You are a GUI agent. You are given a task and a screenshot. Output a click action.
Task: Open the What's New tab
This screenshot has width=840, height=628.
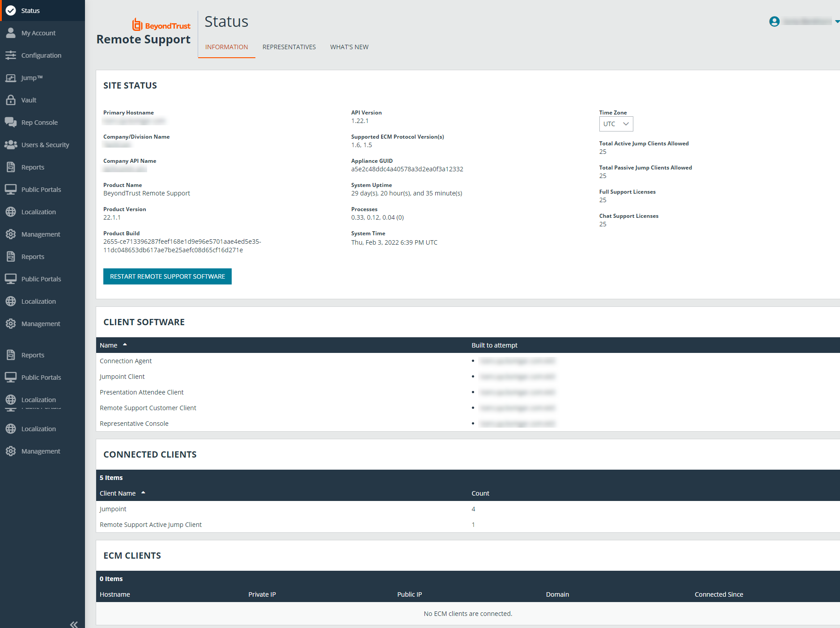point(349,47)
